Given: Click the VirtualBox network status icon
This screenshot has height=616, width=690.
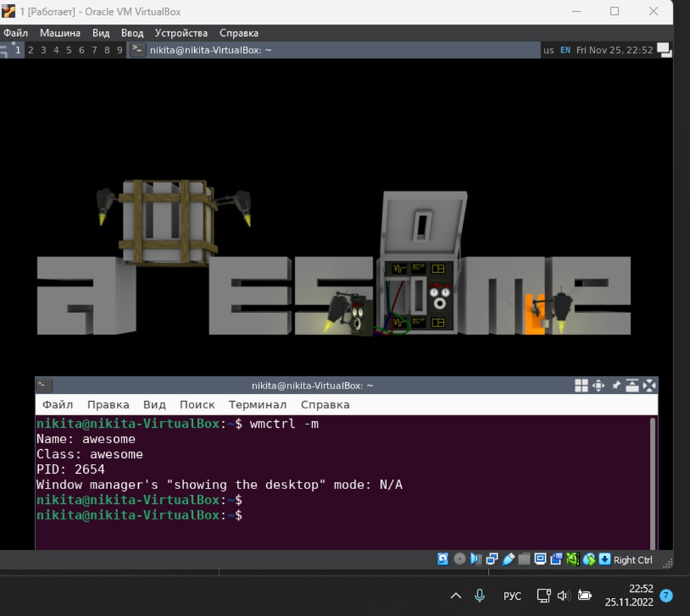Looking at the screenshot, I should pos(492,559).
